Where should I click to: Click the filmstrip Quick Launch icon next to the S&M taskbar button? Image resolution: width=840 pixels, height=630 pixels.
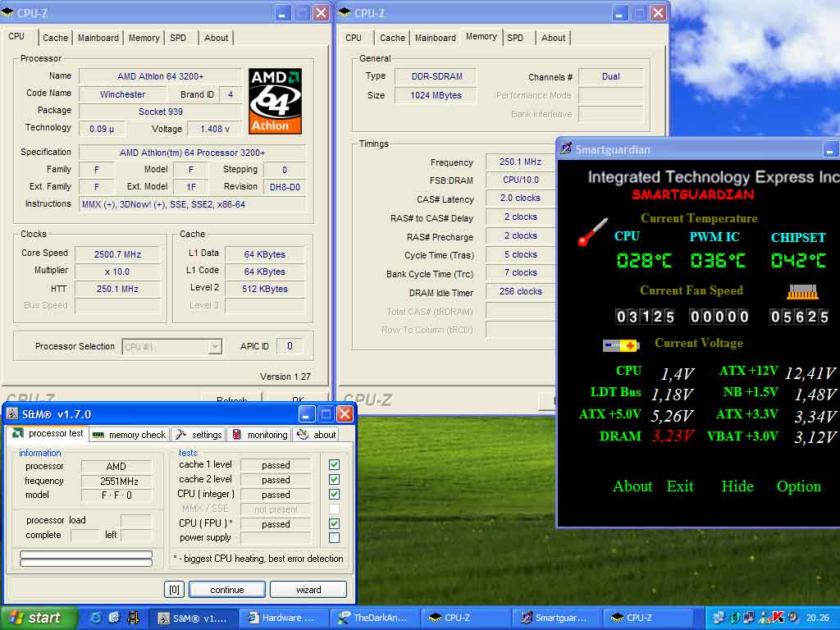[x=133, y=618]
